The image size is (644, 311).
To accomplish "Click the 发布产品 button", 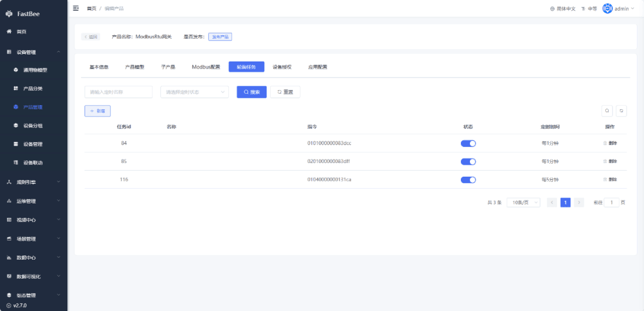I will pos(220,37).
